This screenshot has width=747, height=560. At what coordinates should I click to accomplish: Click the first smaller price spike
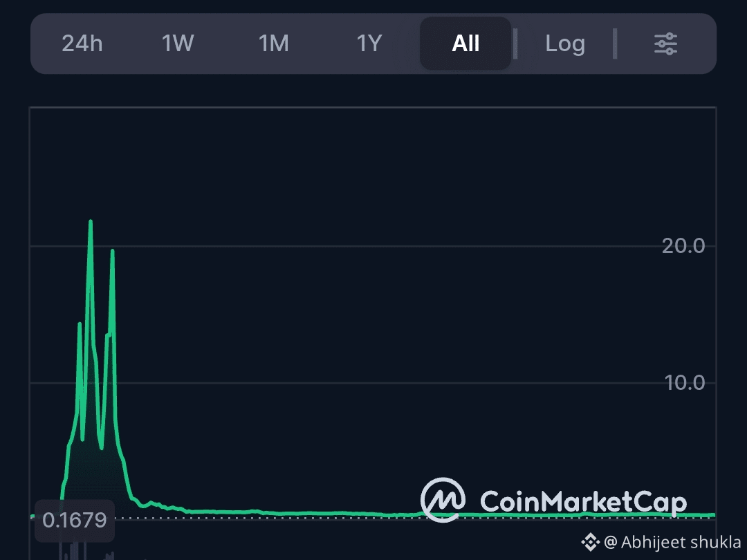(80, 325)
